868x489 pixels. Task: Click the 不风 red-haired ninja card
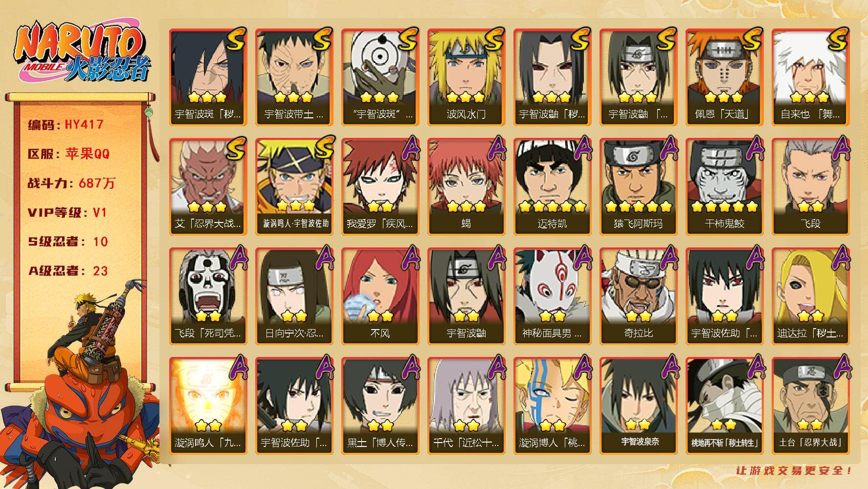click(x=380, y=296)
